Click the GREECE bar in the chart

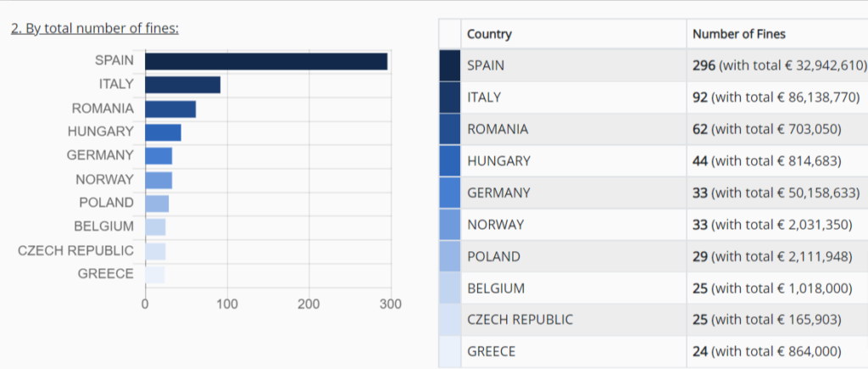pos(155,275)
